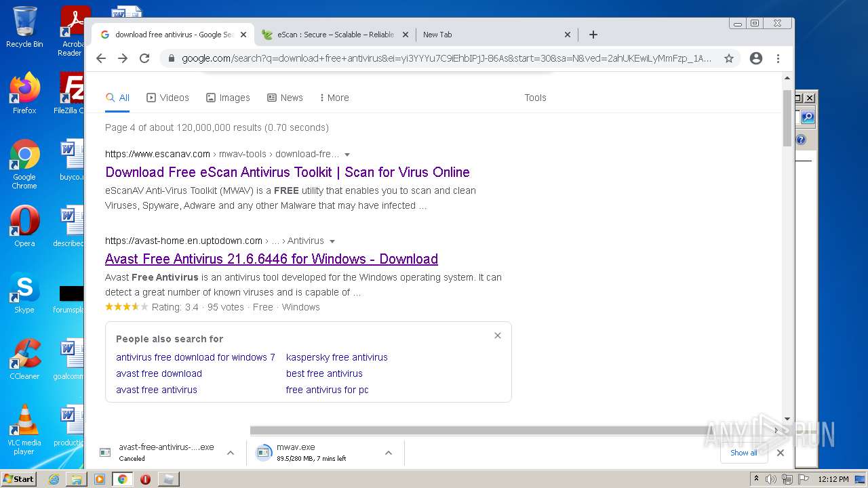Screen dimensions: 868x488
Task: Select the News search filter
Action: click(x=285, y=98)
